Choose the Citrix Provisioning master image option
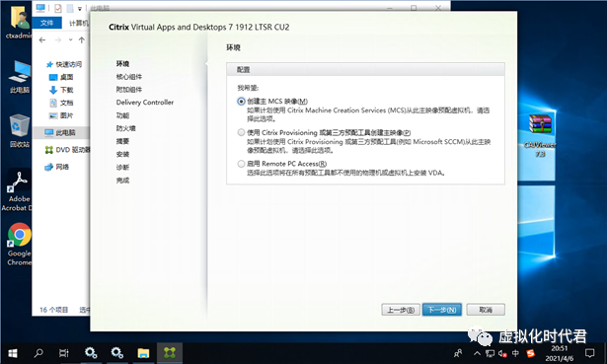607x364 pixels. (241, 133)
